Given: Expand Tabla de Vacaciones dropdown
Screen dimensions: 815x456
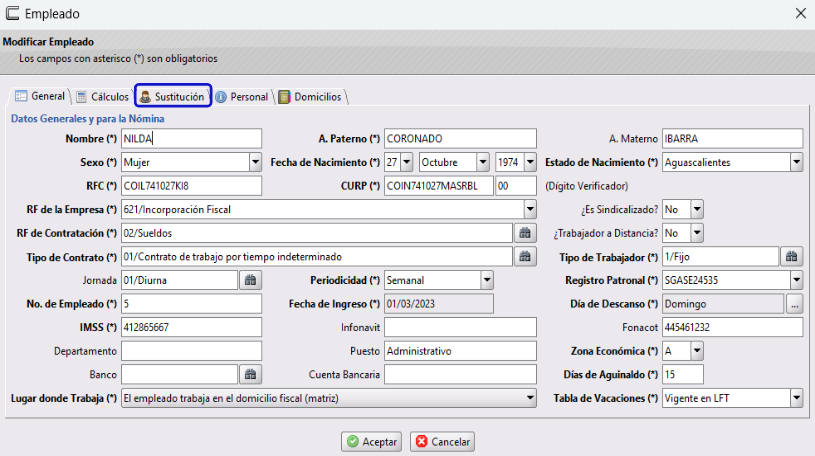Looking at the screenshot, I should (797, 398).
